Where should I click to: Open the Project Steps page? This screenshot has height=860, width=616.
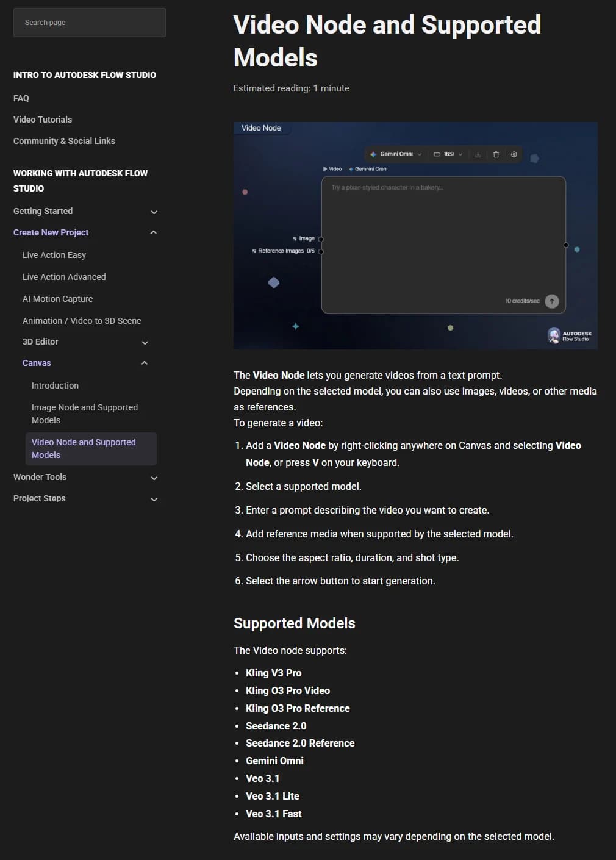click(x=39, y=498)
